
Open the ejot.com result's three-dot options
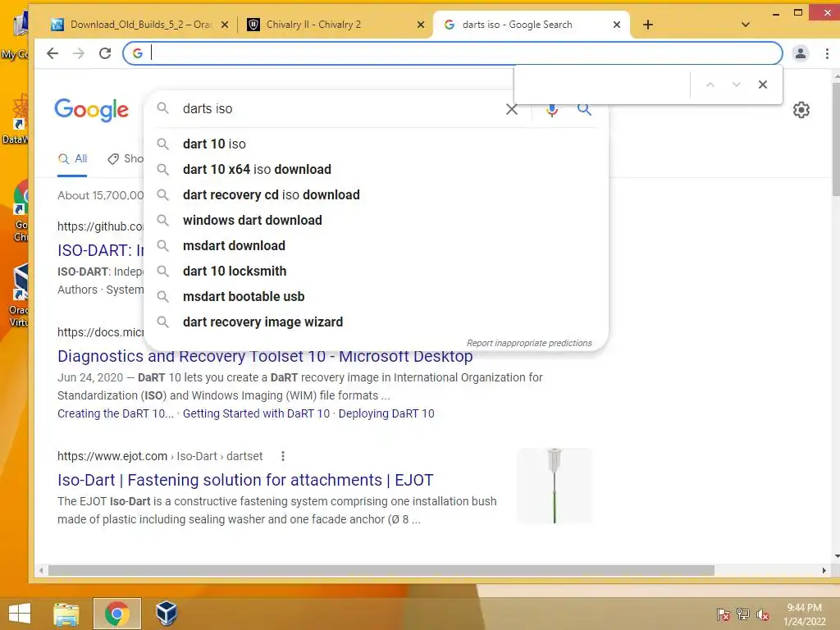283,456
